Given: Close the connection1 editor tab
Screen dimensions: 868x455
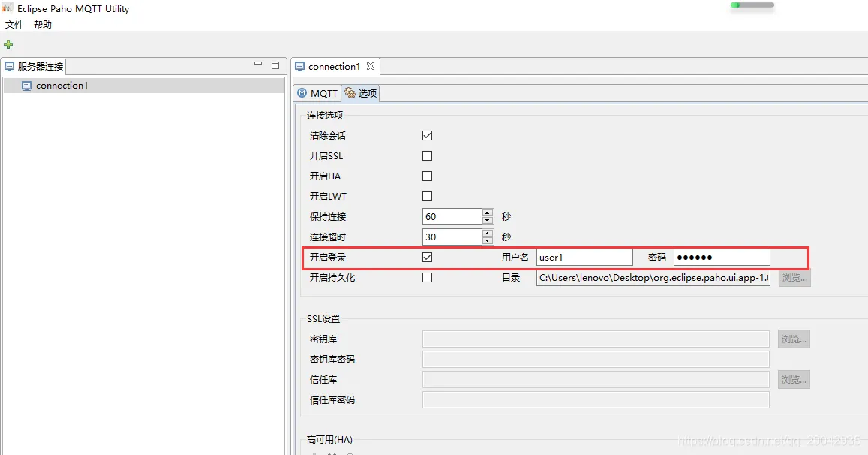Looking at the screenshot, I should (x=371, y=66).
